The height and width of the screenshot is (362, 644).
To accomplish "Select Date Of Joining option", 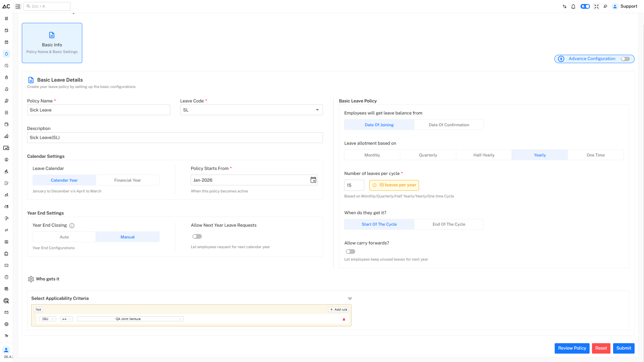I will (x=379, y=125).
